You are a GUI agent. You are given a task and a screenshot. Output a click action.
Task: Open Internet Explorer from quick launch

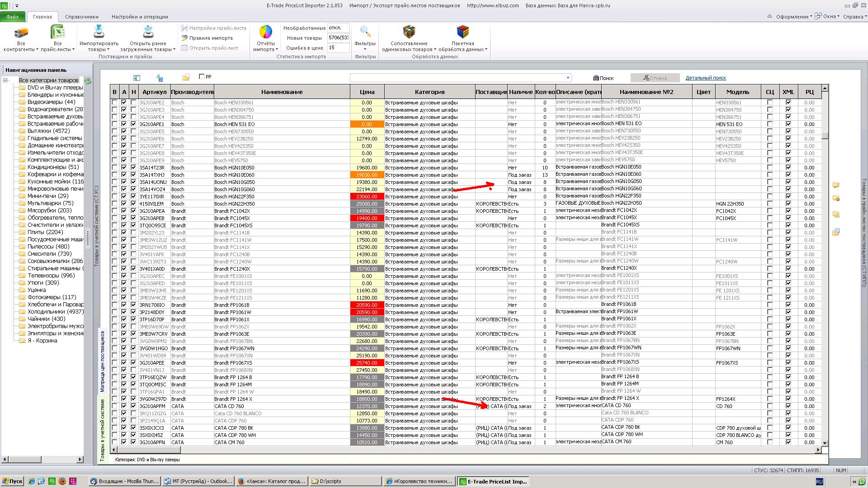(31, 481)
